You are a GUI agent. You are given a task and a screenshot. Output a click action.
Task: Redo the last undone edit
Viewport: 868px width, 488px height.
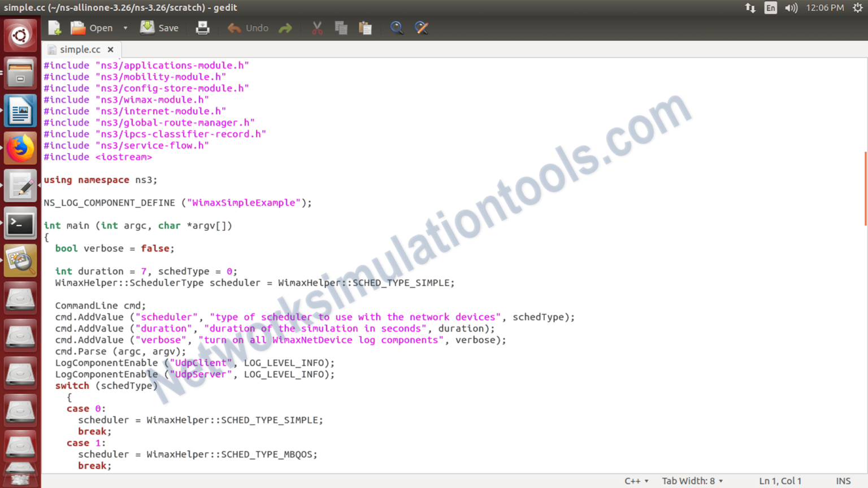[x=285, y=27]
